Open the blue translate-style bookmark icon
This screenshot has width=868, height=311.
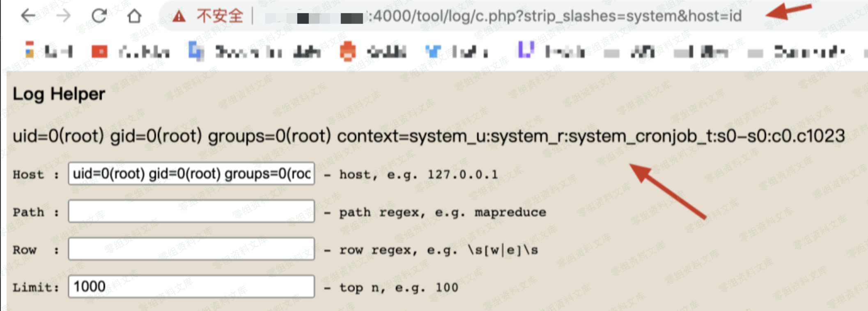point(196,52)
